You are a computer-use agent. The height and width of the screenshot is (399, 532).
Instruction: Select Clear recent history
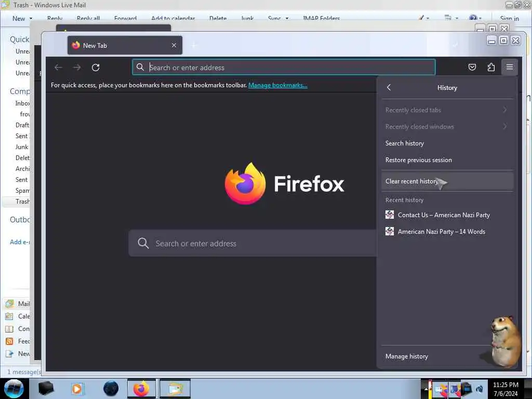pos(447,181)
